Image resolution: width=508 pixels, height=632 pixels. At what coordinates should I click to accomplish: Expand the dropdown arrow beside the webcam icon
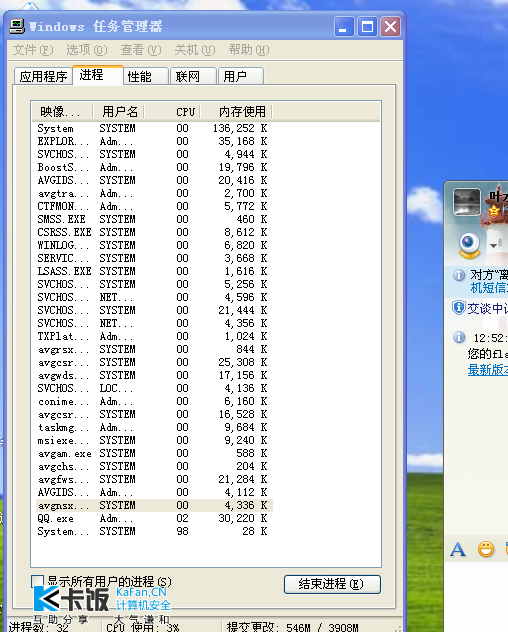coord(493,245)
